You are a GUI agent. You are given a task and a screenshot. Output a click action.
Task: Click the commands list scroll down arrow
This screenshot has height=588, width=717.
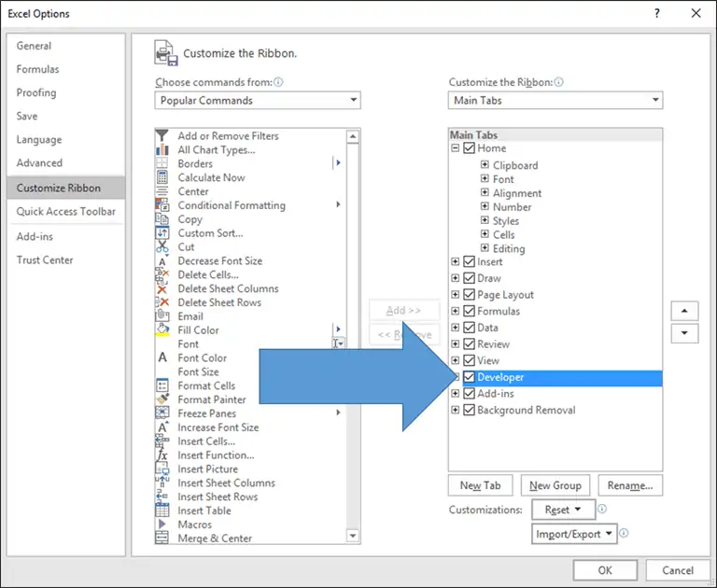pyautogui.click(x=353, y=536)
